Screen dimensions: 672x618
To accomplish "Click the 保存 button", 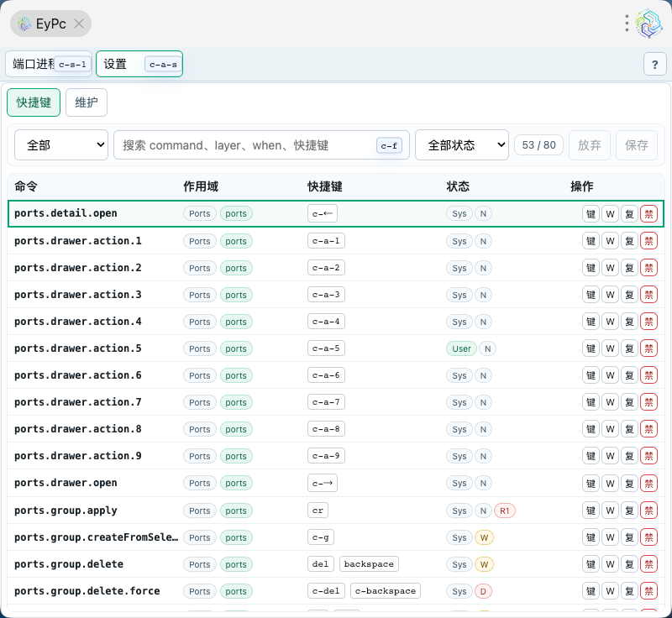I will pos(637,145).
